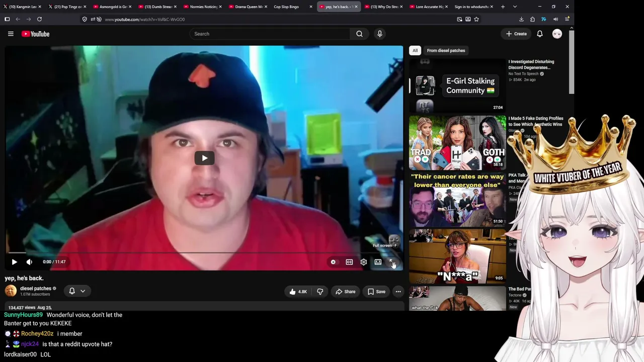Reload the current page

point(39,19)
